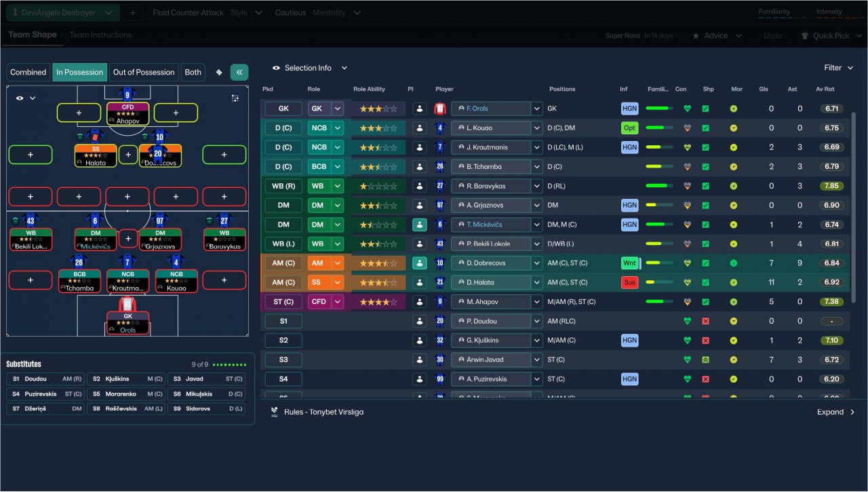Viewport: 868px width, 492px height.
Task: Toggle the pitch eye visibility options
Action: 25,98
